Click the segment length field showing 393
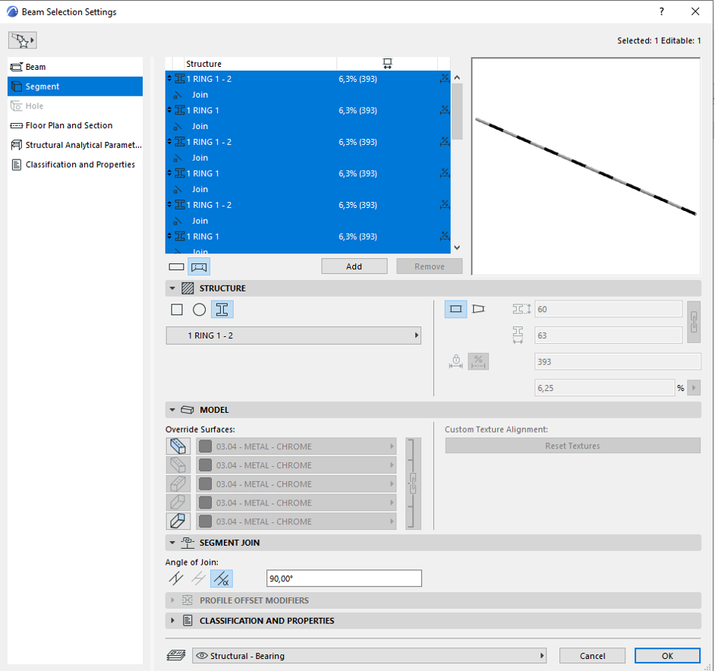Viewport: 715px width, 671px height. point(617,362)
